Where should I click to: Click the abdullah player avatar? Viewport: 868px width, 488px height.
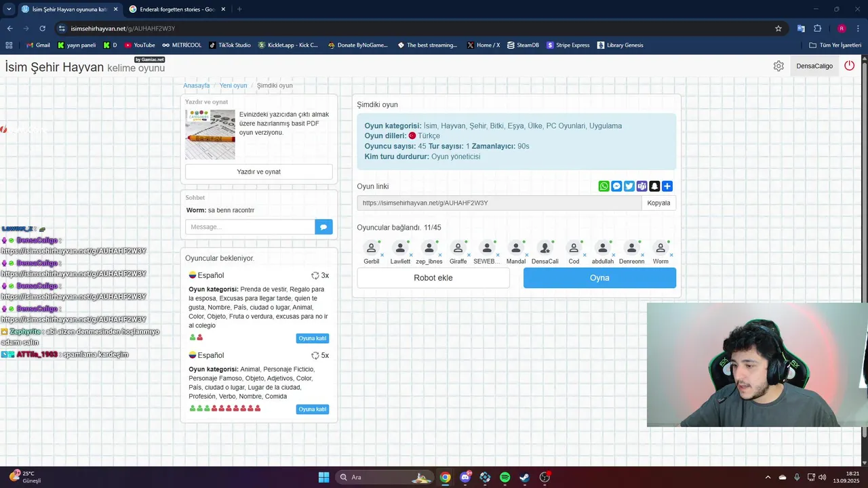tap(602, 248)
